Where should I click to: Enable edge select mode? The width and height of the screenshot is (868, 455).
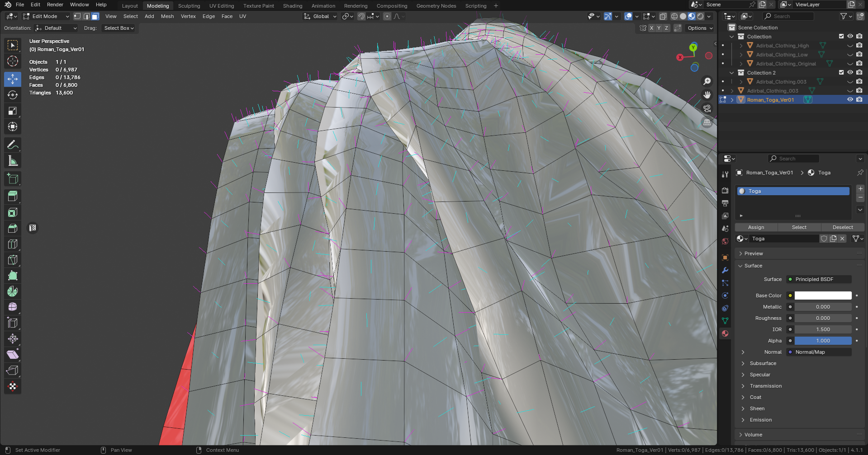[86, 16]
